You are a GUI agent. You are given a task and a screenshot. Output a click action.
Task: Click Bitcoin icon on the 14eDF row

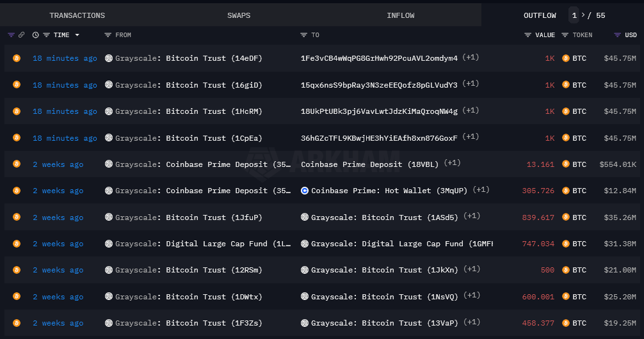click(17, 58)
